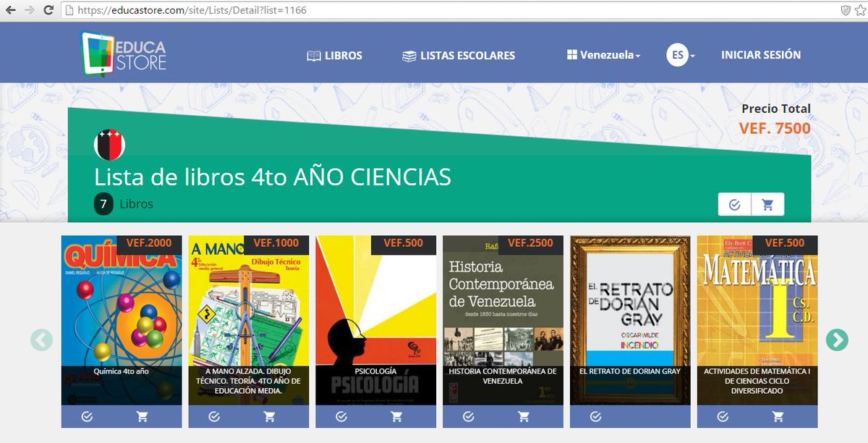Open the Psicología book cover
Viewport: 868px width, 443px height.
376,320
